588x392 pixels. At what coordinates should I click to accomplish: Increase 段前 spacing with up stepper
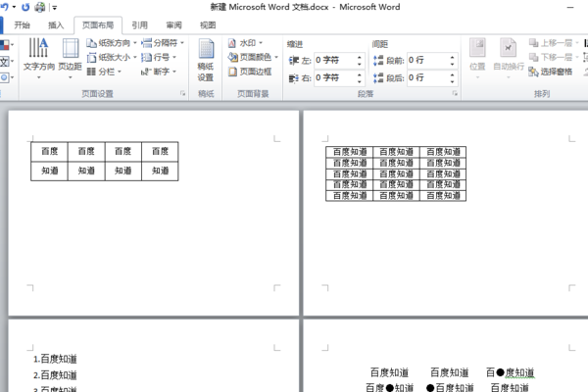point(452,57)
